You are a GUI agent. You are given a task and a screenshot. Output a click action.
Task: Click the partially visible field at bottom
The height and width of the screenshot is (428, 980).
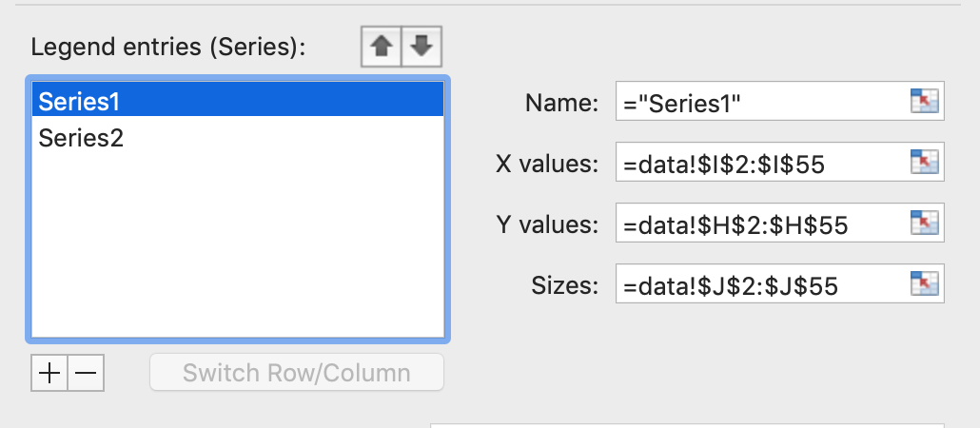pos(688,425)
